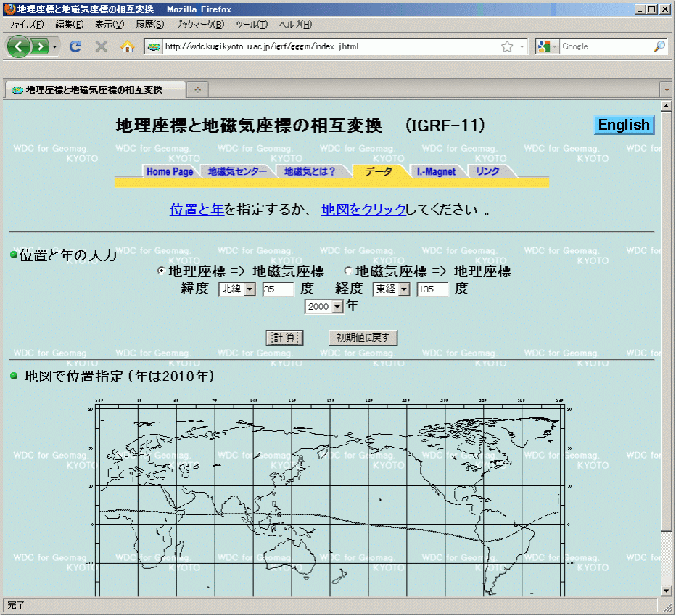Open the 東経 longitude hemisphere dropdown
This screenshot has height=616, width=676.
click(x=392, y=289)
